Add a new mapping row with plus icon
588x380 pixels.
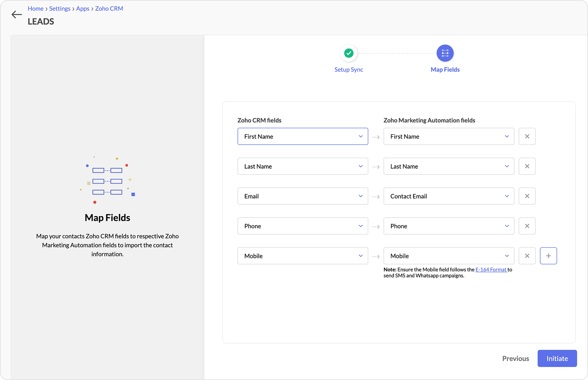click(x=548, y=256)
